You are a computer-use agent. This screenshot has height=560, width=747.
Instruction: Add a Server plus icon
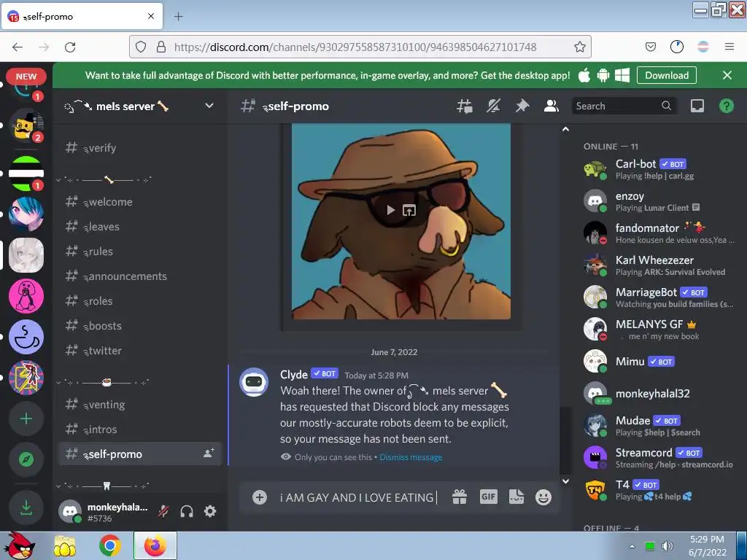pos(26,419)
